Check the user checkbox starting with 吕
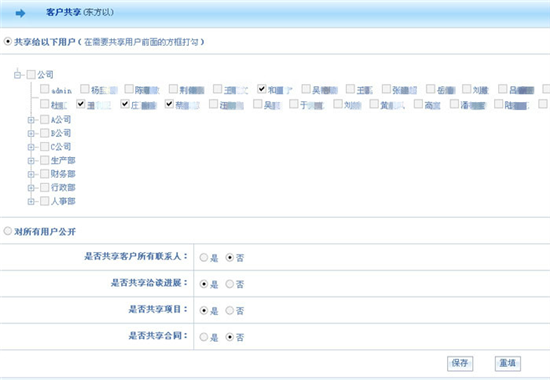550x380 pixels. point(503,89)
